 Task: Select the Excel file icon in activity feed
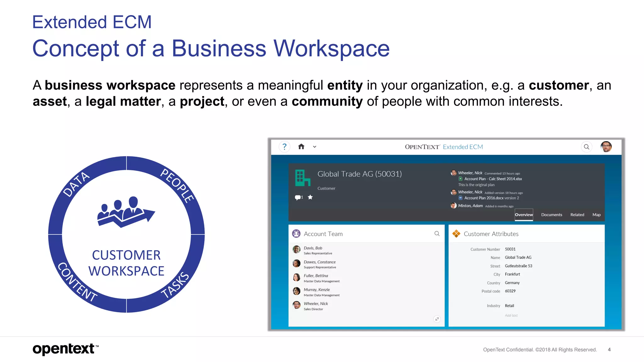460,179
